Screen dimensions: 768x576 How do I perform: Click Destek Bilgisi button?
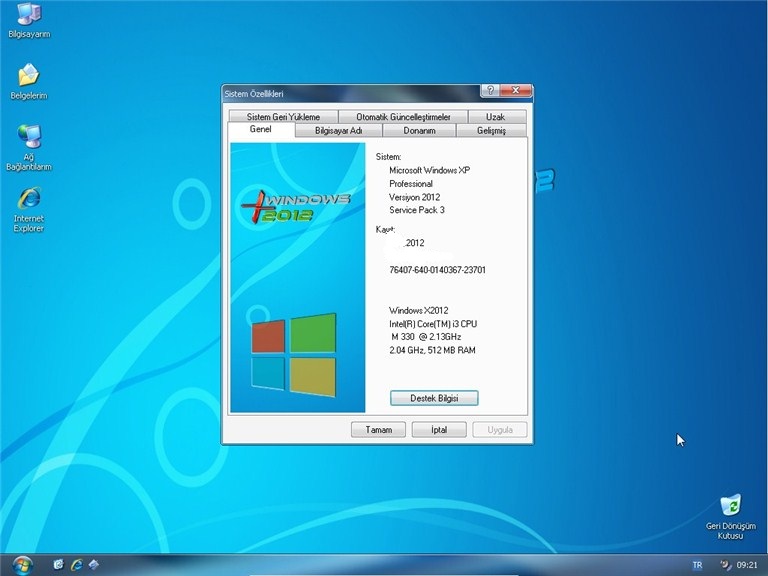[434, 398]
